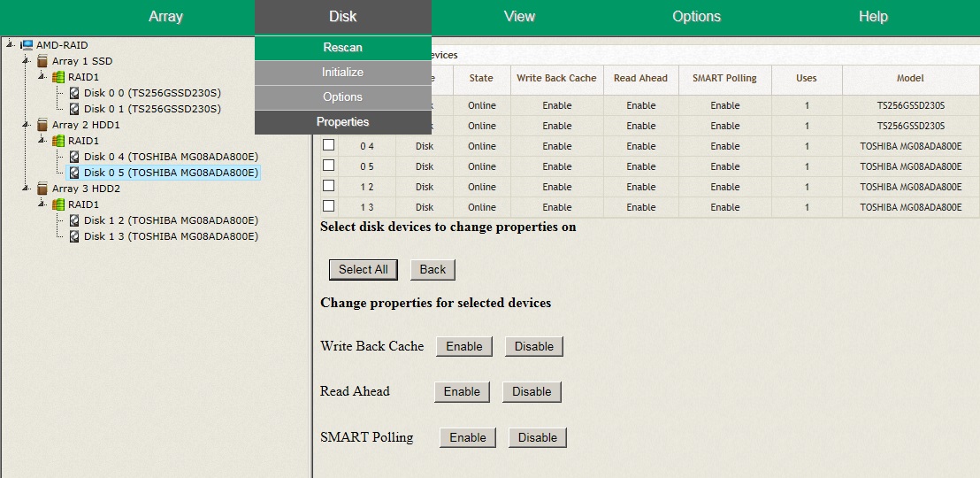This screenshot has width=980, height=478.
Task: Enable Write Back Cache for selected devices
Action: point(463,346)
